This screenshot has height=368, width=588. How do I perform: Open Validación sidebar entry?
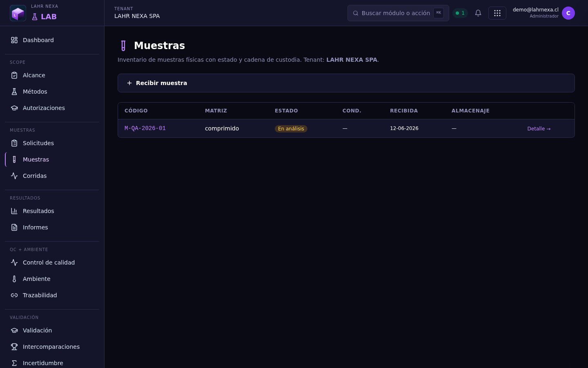[x=52, y=330]
